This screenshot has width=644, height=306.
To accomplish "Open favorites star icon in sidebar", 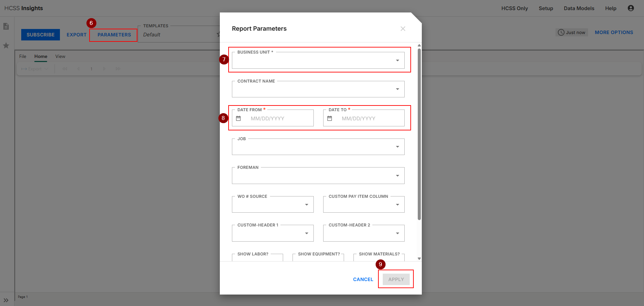I will pyautogui.click(x=6, y=45).
